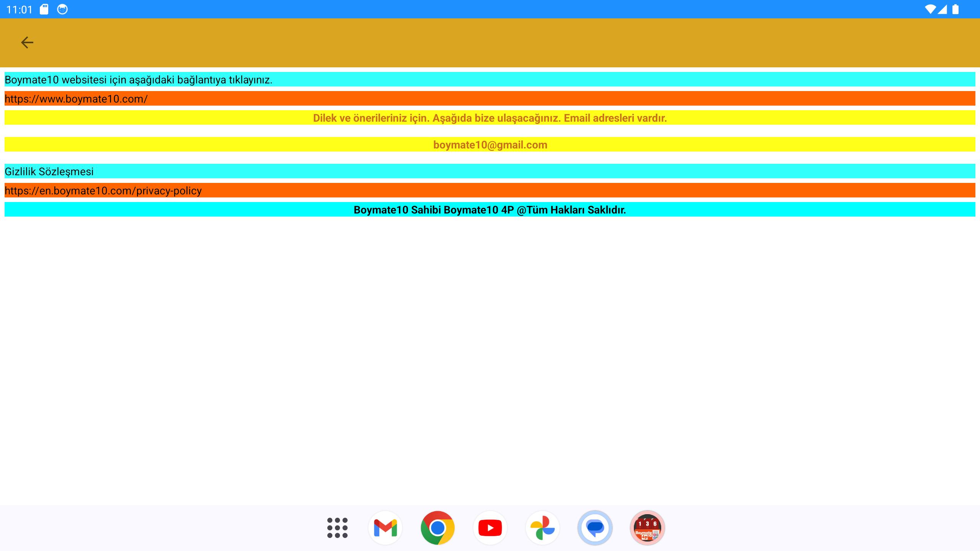Tap the battery status icon
The height and width of the screenshot is (551, 980).
tap(955, 9)
